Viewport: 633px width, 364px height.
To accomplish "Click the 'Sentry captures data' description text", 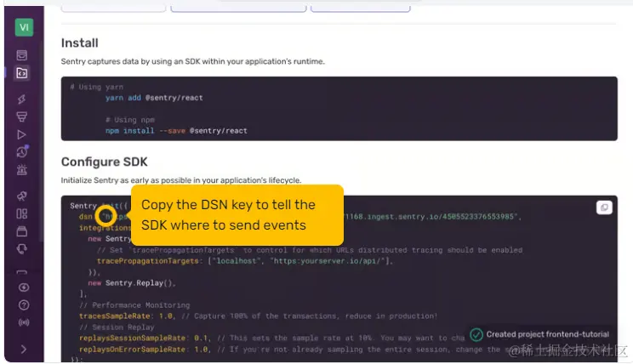I will pyautogui.click(x=192, y=61).
